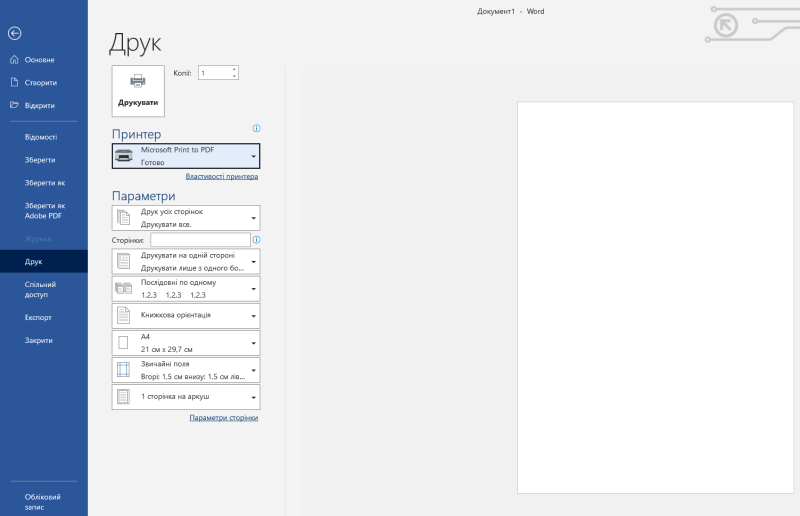
Task: Click the Параметри сторінки link
Action: pos(223,418)
